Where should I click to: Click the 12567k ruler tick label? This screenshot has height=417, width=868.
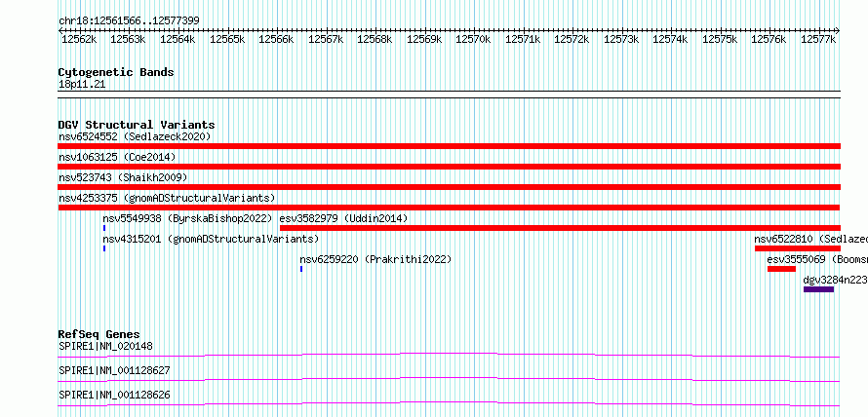coord(326,39)
